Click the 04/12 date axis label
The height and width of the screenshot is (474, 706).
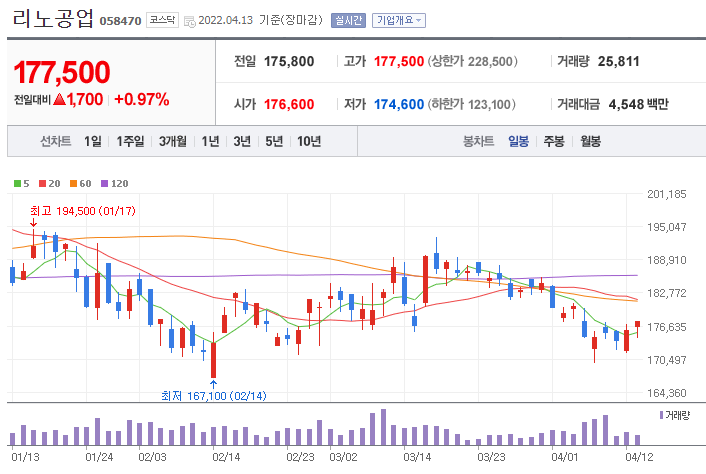639,457
